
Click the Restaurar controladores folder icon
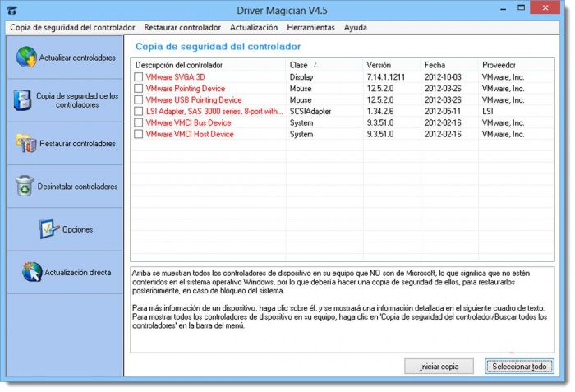[x=26, y=143]
